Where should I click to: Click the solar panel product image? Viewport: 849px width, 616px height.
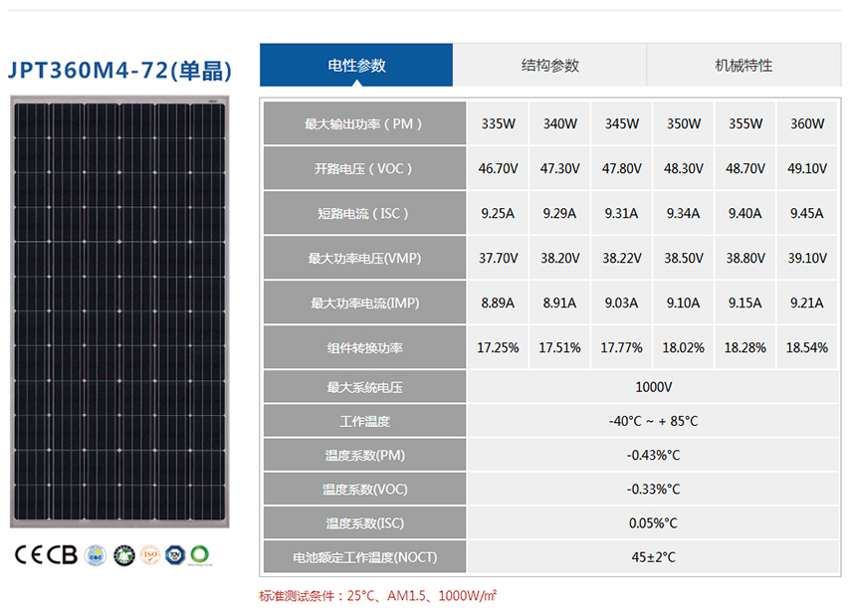point(118,311)
